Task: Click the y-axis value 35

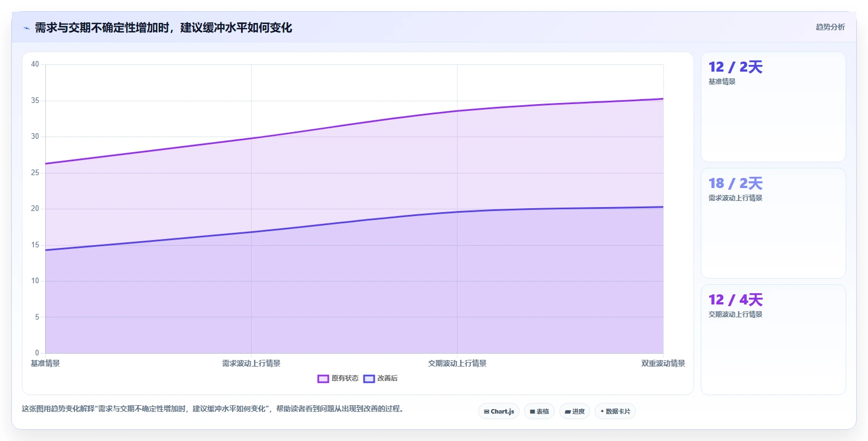Action: [35, 101]
